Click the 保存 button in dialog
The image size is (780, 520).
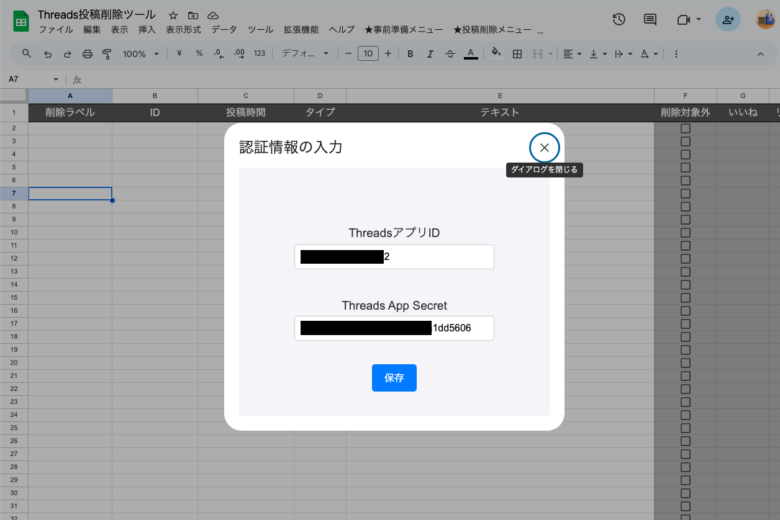(394, 378)
